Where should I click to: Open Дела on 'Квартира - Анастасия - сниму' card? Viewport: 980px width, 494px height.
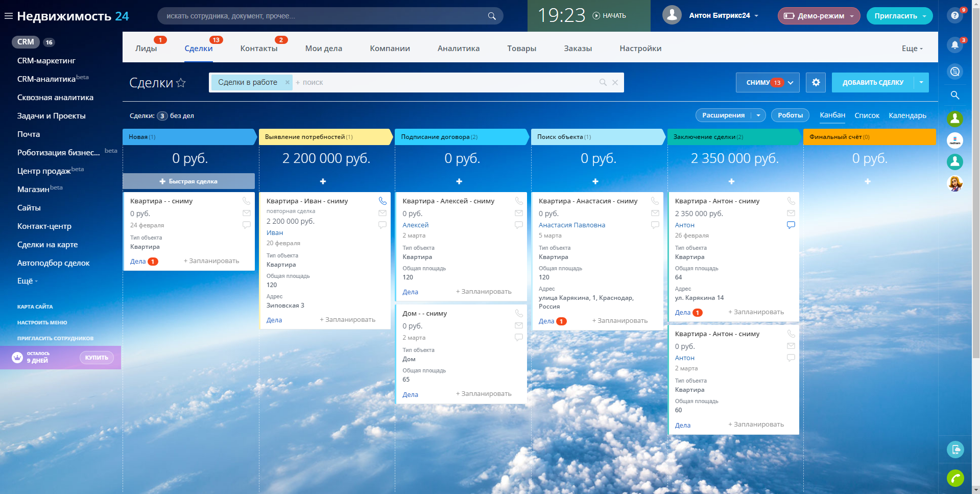546,321
